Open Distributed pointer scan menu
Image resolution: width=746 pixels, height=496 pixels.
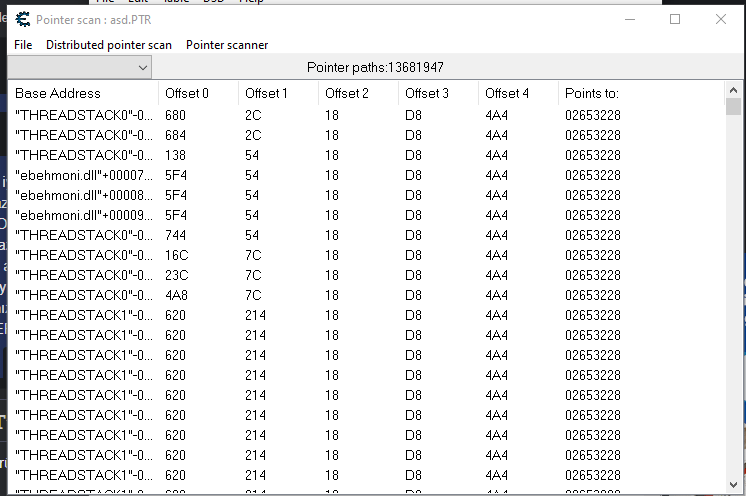pos(108,45)
